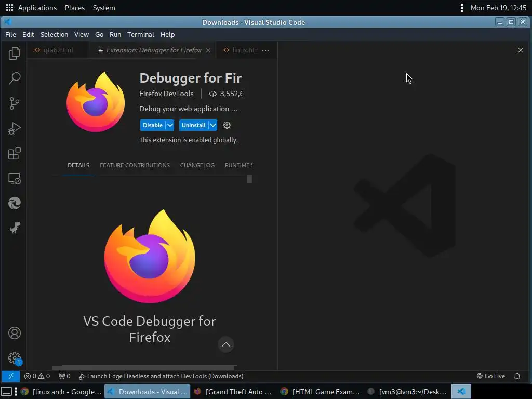Click the scroll-to-top chevron button
The width and height of the screenshot is (532, 399).
(x=226, y=345)
